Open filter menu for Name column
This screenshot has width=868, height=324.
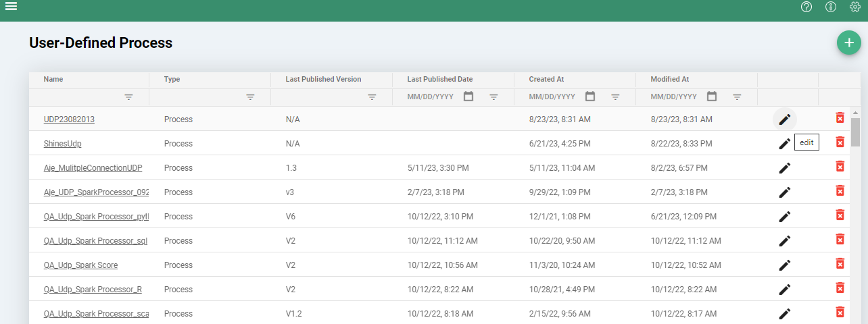coord(128,97)
